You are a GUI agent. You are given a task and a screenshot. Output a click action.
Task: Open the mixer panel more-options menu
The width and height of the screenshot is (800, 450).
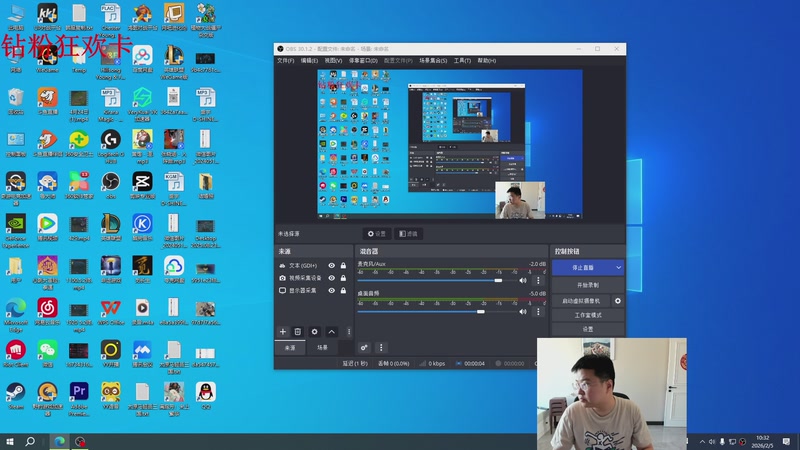[x=381, y=347]
